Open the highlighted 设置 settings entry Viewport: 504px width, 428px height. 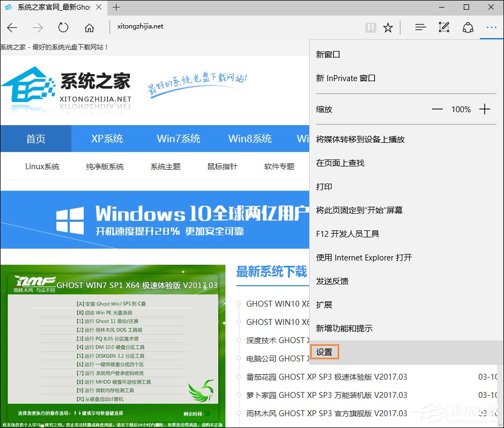(324, 352)
